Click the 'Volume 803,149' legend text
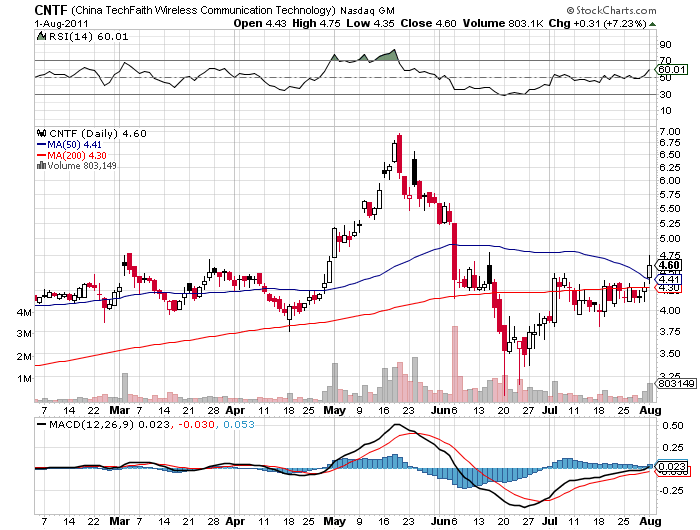The width and height of the screenshot is (700, 530). 82,166
